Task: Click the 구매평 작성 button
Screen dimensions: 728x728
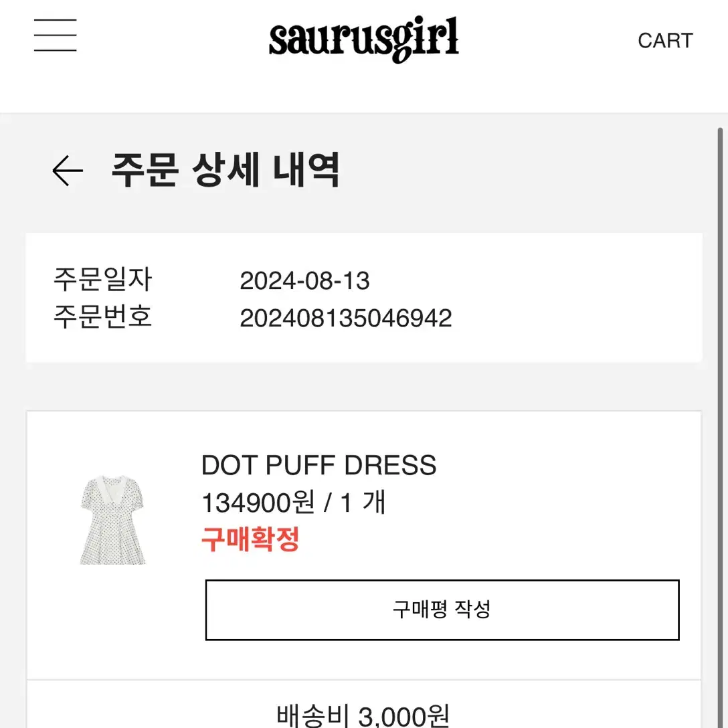Action: tap(442, 610)
